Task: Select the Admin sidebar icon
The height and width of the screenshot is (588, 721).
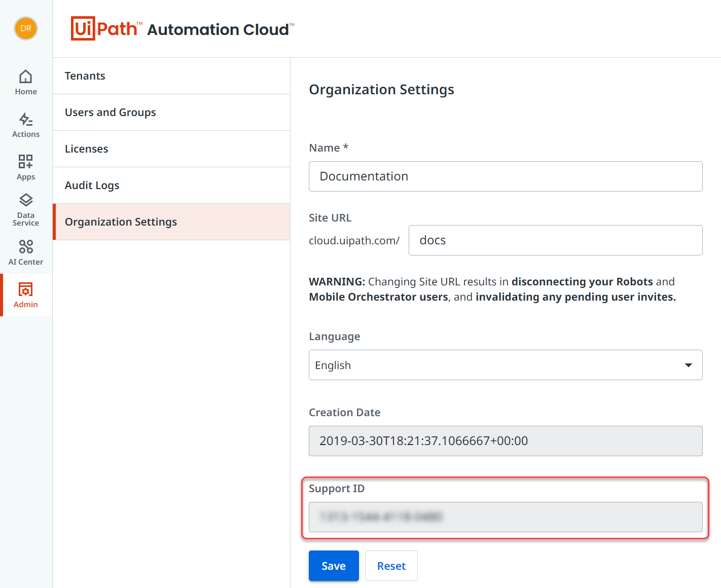Action: (x=26, y=296)
